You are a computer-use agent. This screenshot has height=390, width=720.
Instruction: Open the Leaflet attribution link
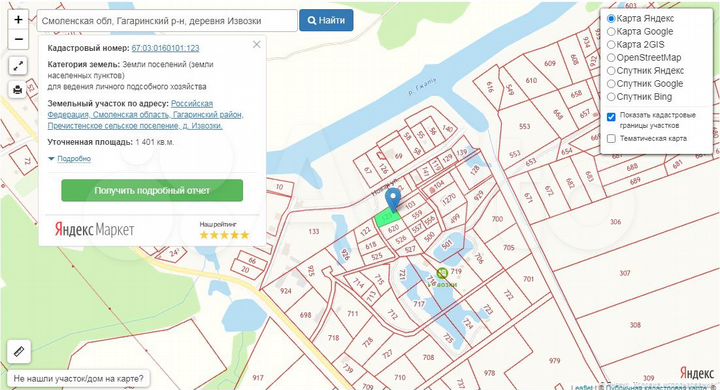point(582,387)
